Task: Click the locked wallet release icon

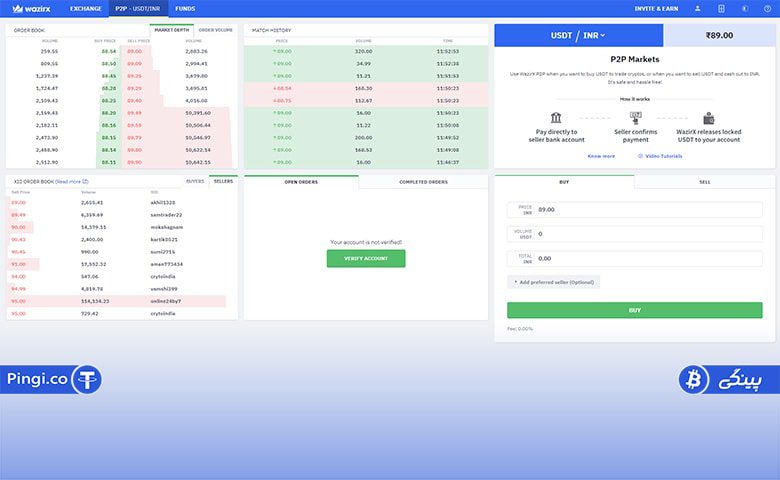Action: coord(709,118)
